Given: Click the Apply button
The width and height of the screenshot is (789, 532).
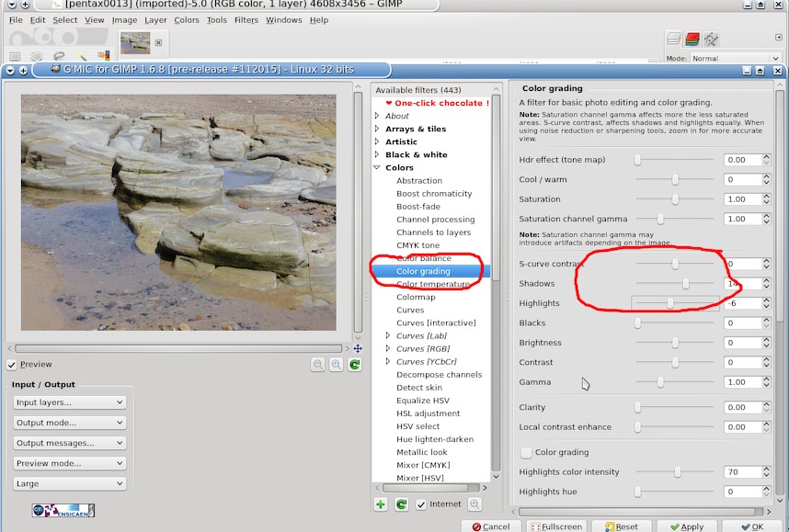Looking at the screenshot, I should (x=687, y=526).
